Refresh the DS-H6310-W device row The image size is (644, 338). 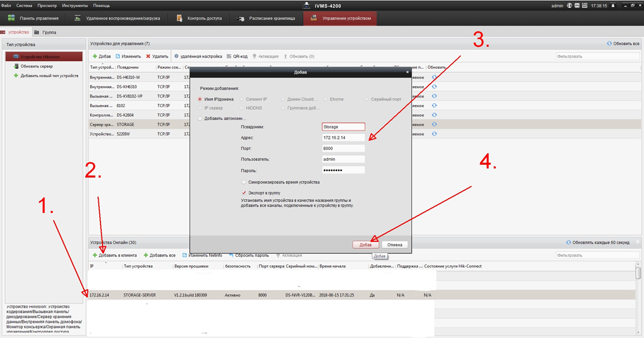tap(434, 77)
